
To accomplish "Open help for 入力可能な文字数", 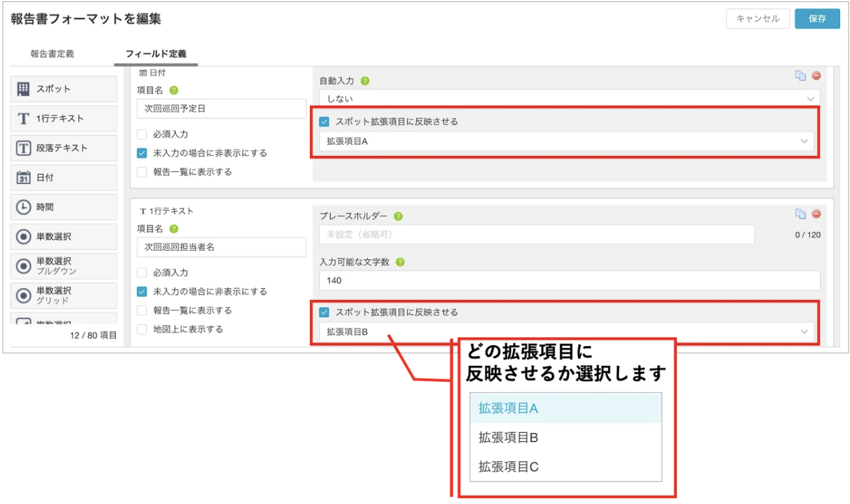I will tap(400, 262).
